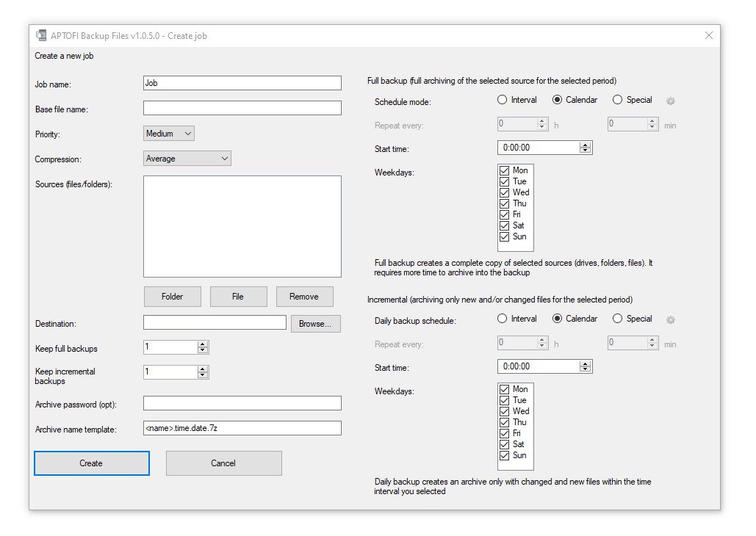Screen dimensions: 756x536
Task: Click Browse to choose a destination
Action: [316, 324]
